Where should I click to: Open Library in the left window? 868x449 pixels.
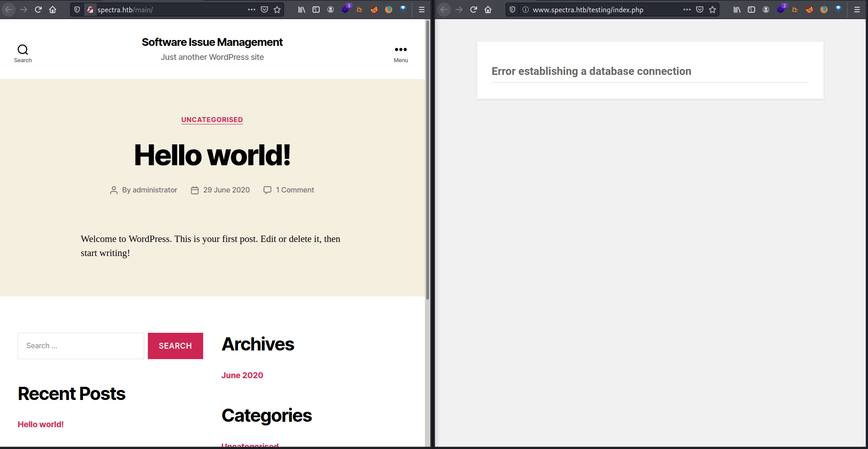(302, 10)
